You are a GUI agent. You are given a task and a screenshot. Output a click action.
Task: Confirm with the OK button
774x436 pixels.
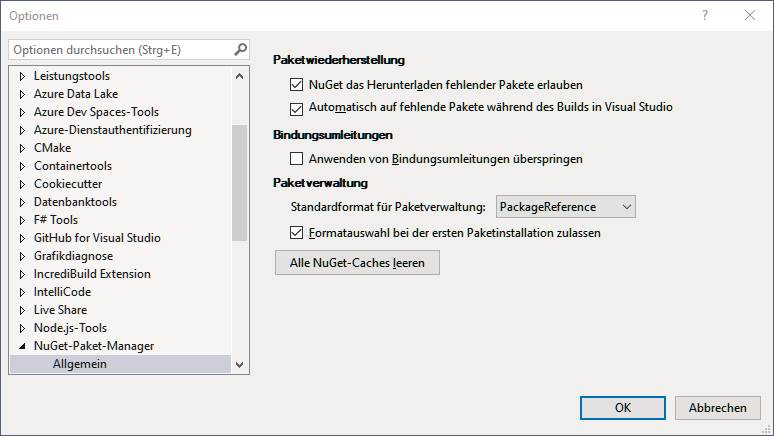pos(623,408)
